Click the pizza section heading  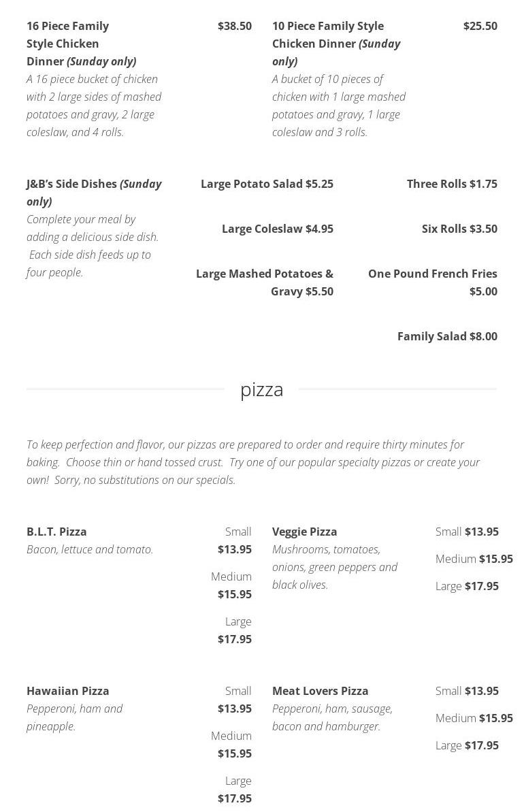click(261, 389)
